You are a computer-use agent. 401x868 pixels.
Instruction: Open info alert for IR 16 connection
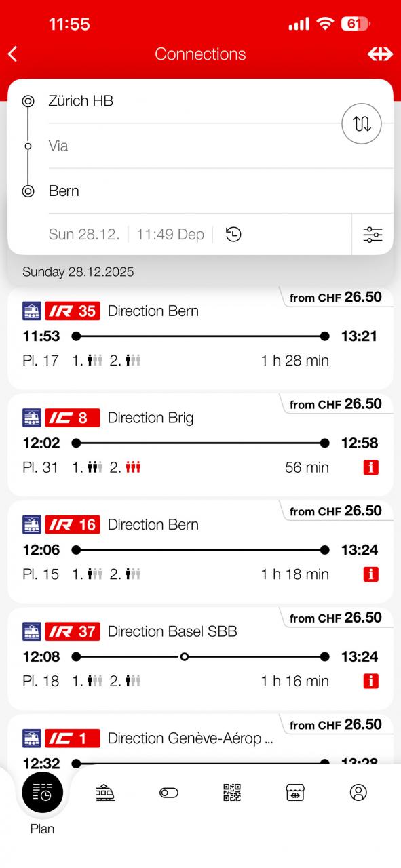370,574
